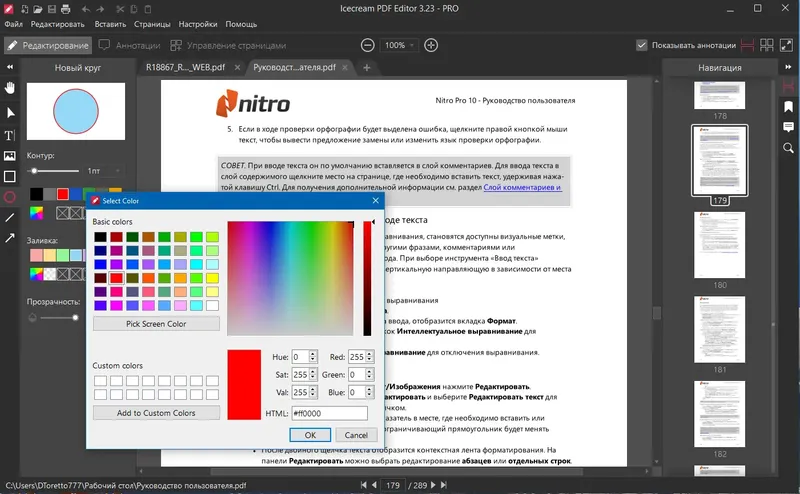Increase the Hue spinbox value
Viewport: 800px width, 494px height.
coord(313,354)
